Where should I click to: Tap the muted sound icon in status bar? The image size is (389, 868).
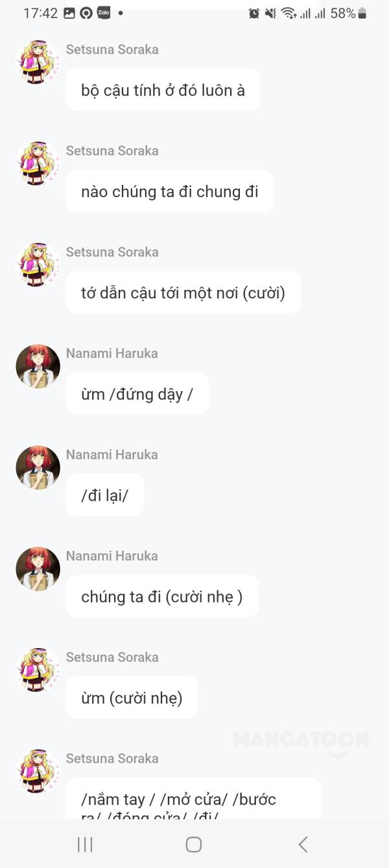tap(270, 13)
